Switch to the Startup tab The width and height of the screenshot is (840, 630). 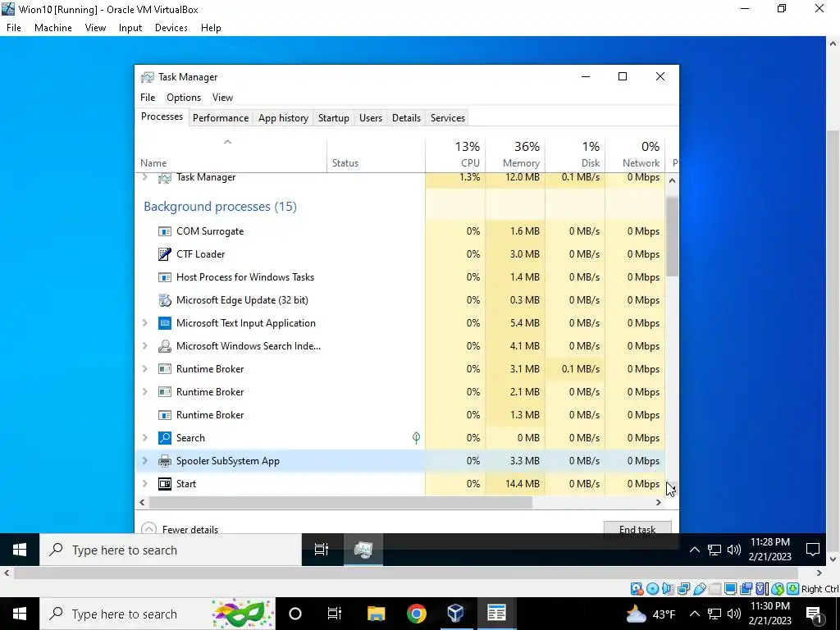click(333, 118)
